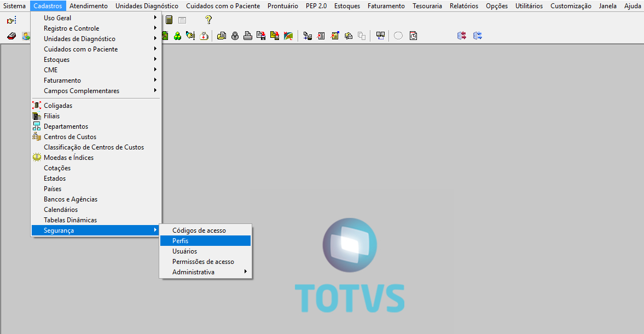The image size is (644, 334).
Task: Open the PEP 2.0 menu
Action: 316,6
